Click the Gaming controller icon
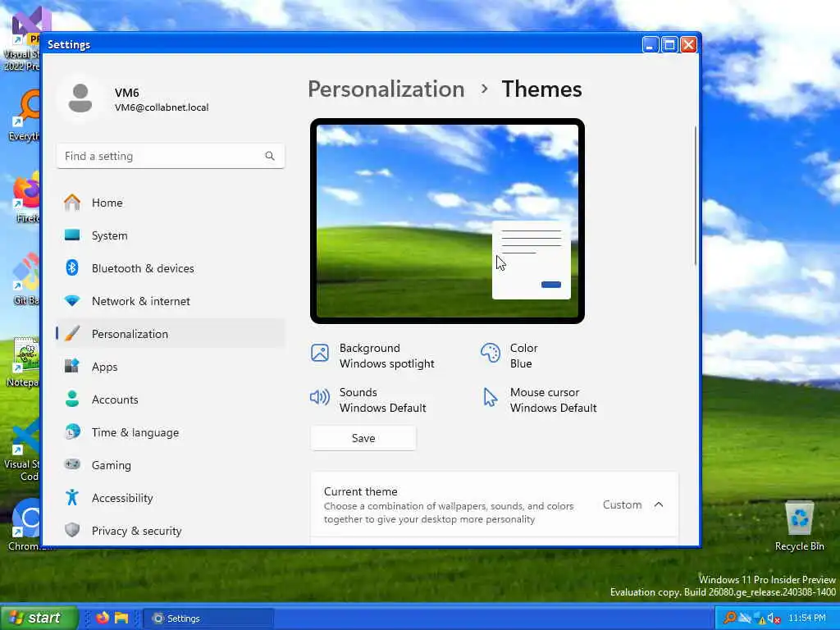 pos(72,464)
